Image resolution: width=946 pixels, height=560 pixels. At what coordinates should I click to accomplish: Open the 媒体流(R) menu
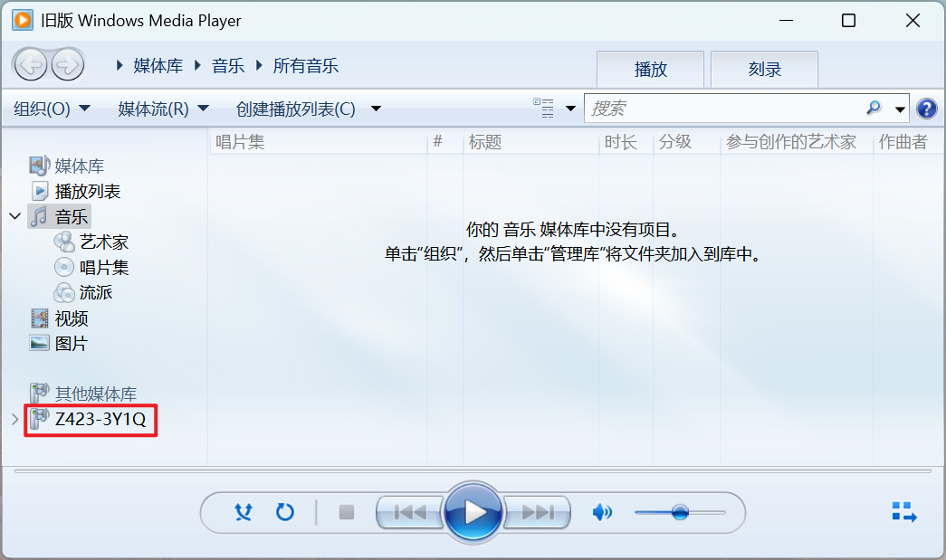pos(164,109)
